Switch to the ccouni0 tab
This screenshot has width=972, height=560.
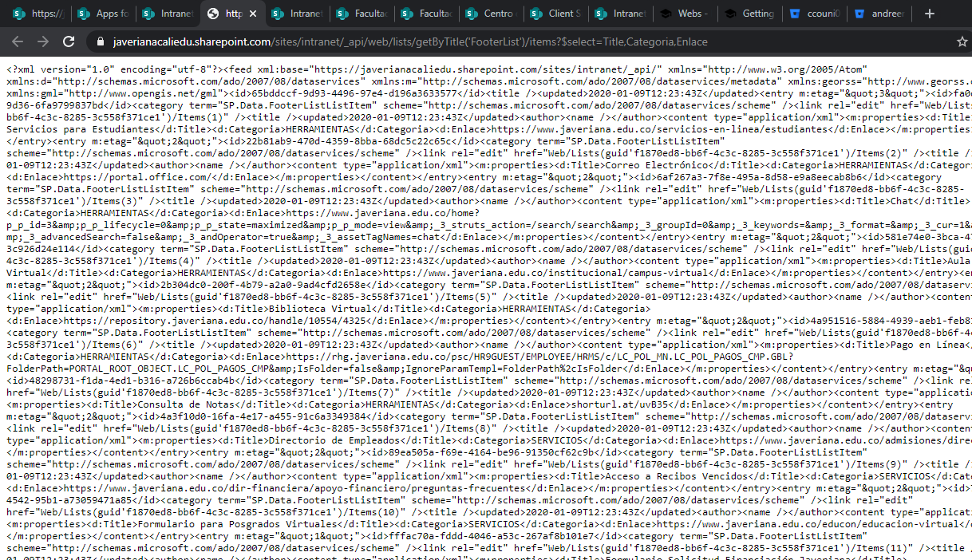point(815,14)
